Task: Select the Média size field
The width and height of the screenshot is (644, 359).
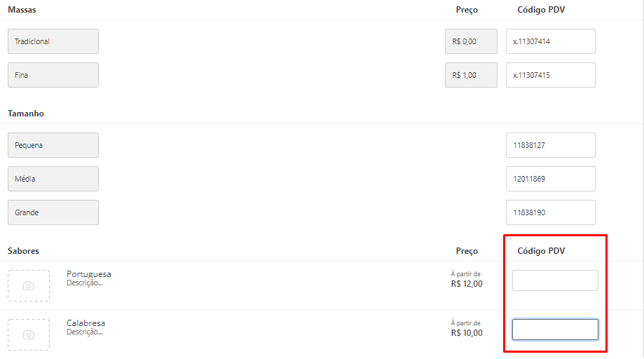Action: (x=53, y=179)
